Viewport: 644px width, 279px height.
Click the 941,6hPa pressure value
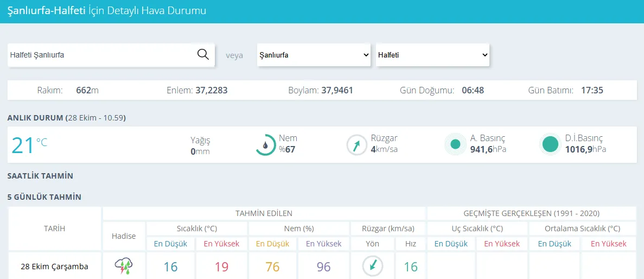(x=488, y=149)
